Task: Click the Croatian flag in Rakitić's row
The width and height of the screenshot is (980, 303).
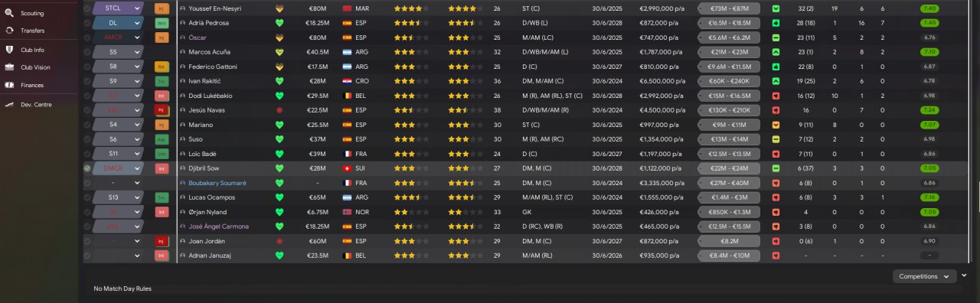Action: [348, 81]
